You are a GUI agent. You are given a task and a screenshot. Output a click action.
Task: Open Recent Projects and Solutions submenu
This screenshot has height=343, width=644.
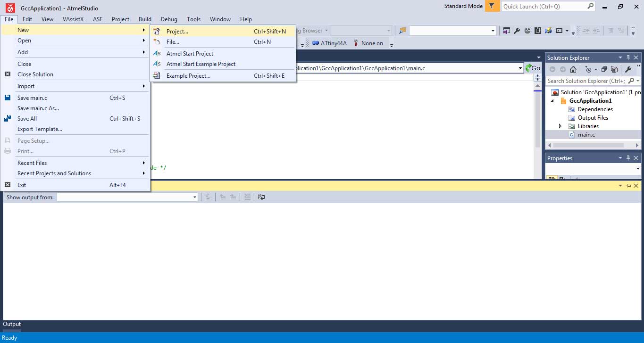pyautogui.click(x=75, y=173)
